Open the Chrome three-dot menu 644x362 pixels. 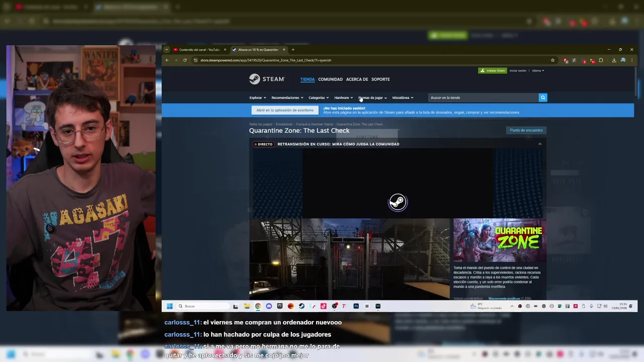pos(632,60)
